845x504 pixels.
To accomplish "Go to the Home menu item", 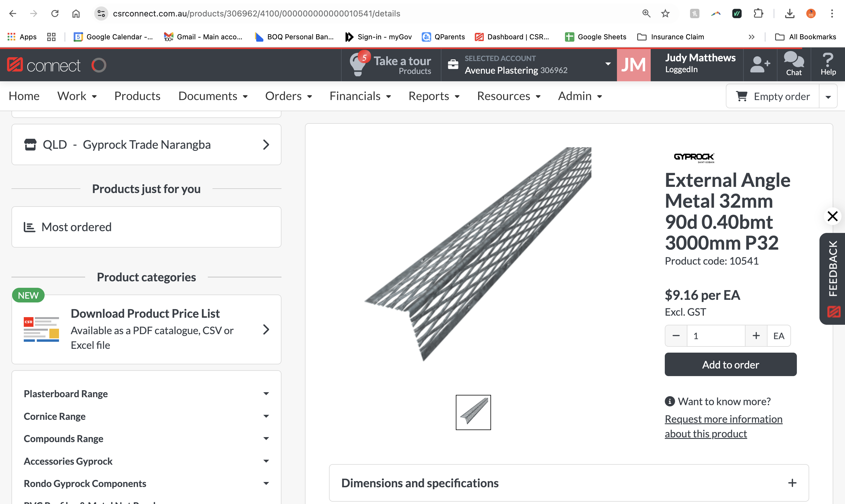I will point(24,96).
